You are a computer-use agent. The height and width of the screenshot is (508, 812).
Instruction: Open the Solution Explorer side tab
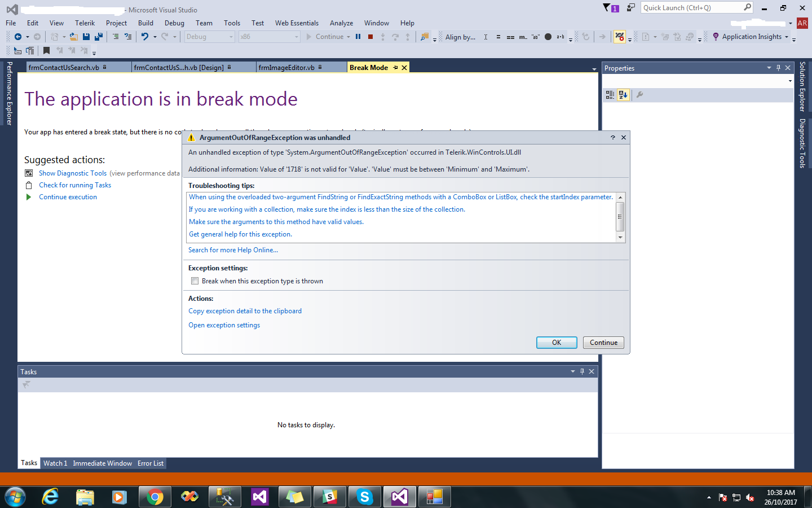pyautogui.click(x=802, y=86)
